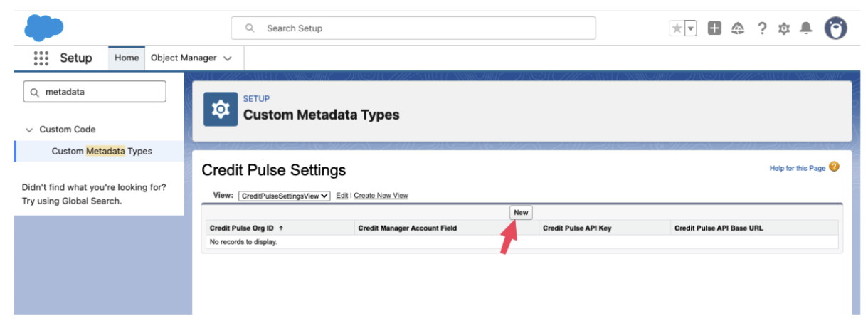
Task: Select Custom Metadata Types in sidebar
Action: (102, 151)
